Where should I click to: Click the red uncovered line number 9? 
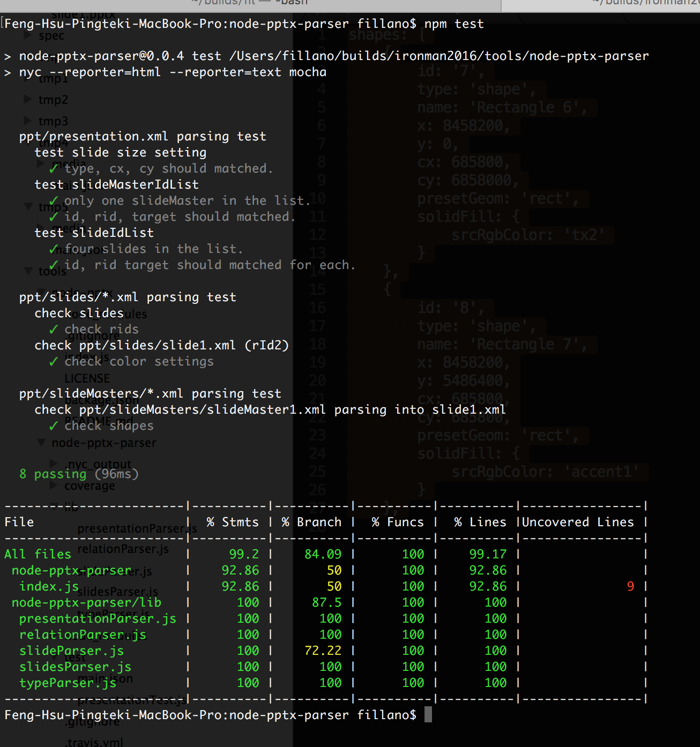pyautogui.click(x=630, y=586)
